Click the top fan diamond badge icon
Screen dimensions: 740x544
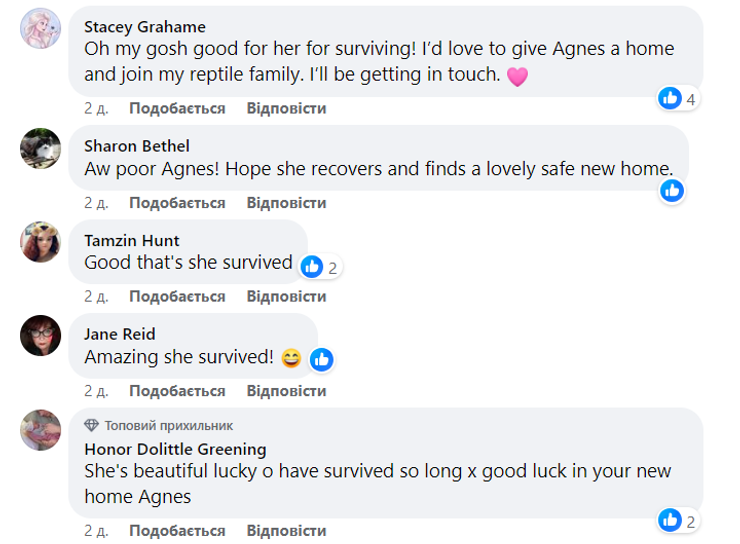[x=92, y=425]
